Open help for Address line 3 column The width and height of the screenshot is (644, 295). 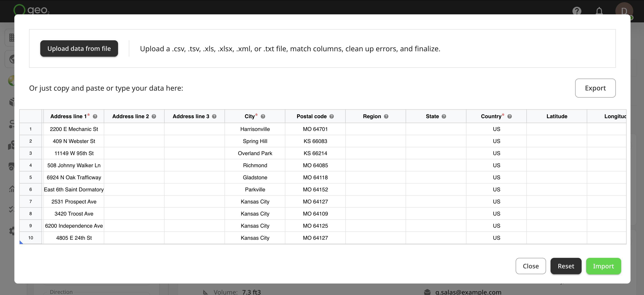click(214, 116)
